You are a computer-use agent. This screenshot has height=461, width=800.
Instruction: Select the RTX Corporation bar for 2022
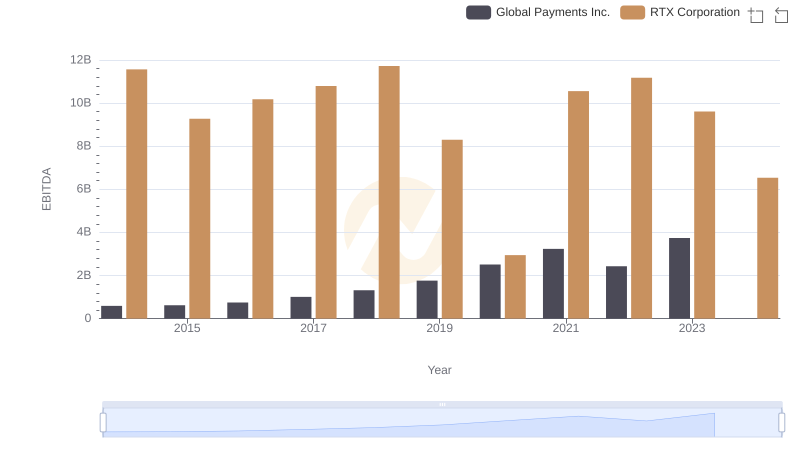(641, 198)
